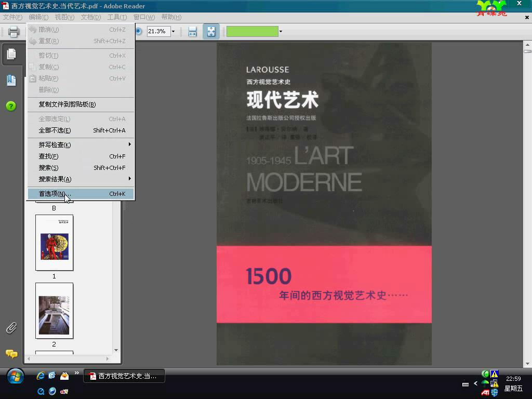Click the Windows Media Player quick launch icon
Screen dimensions: 532x399
click(x=52, y=391)
